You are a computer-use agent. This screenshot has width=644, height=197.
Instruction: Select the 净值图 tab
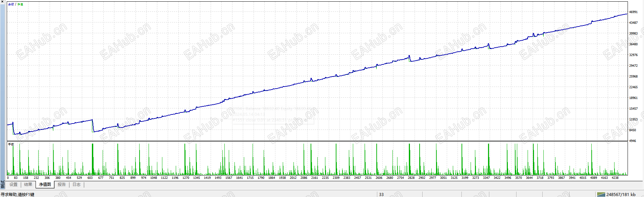(x=45, y=185)
